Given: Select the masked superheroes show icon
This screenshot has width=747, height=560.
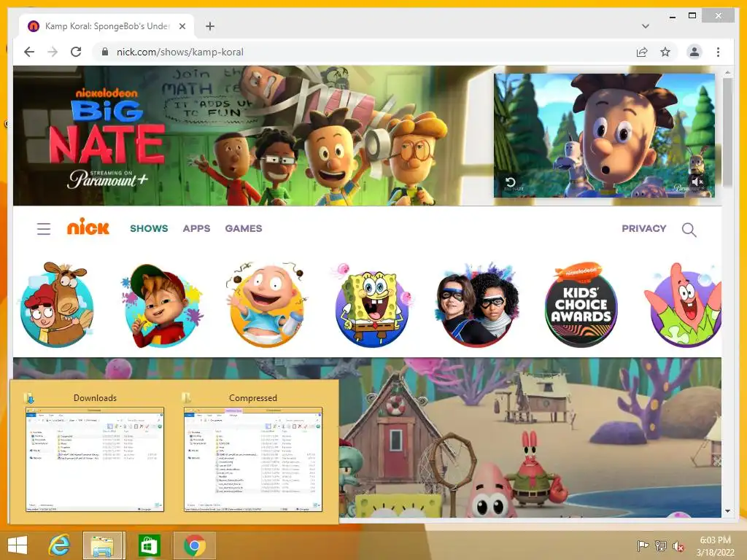Looking at the screenshot, I should 476,305.
